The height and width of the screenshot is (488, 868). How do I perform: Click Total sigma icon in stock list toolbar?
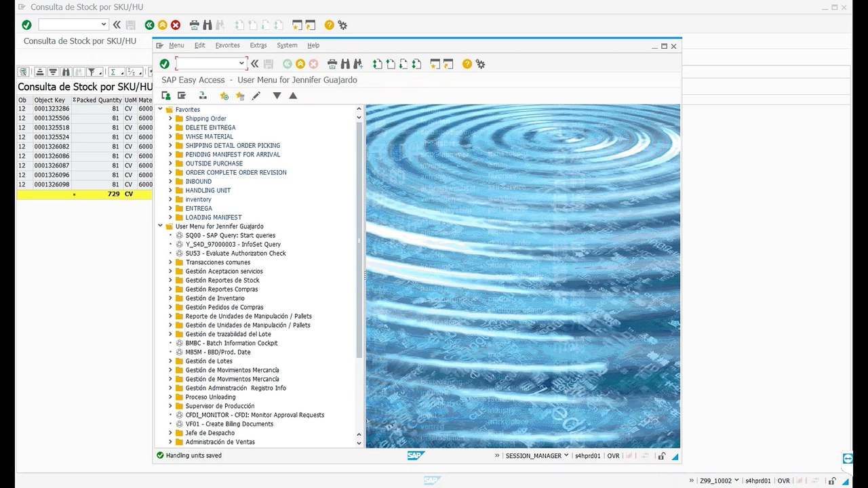click(x=113, y=72)
